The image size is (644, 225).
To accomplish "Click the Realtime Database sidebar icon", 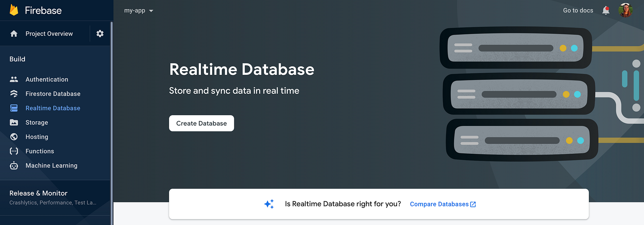I will 14,108.
